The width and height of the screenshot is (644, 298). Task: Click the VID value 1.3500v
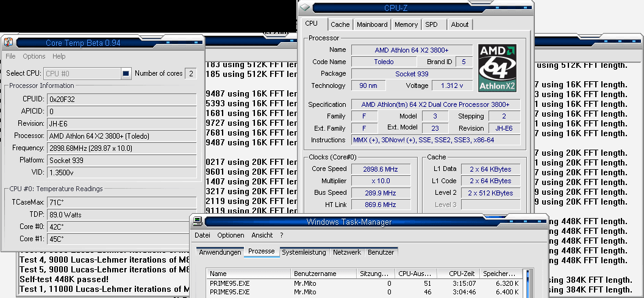click(121, 173)
